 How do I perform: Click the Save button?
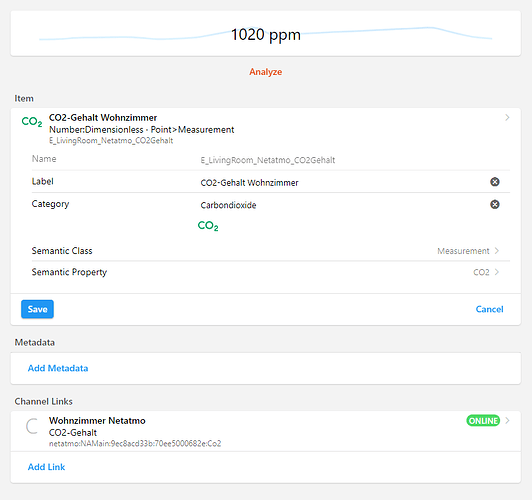click(x=37, y=309)
